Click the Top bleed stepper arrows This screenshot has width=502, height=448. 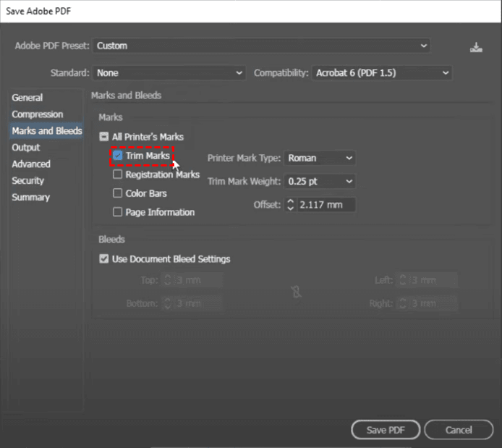(167, 280)
